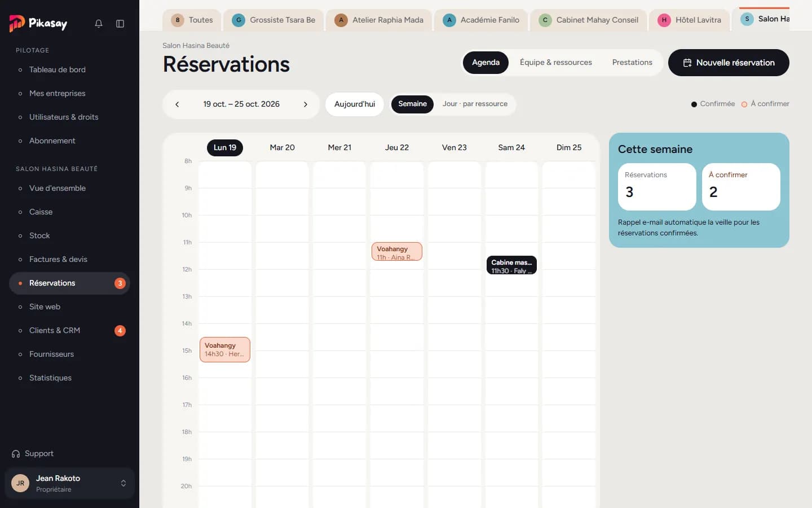Open the Prestations tab
The width and height of the screenshot is (812, 508).
click(632, 63)
